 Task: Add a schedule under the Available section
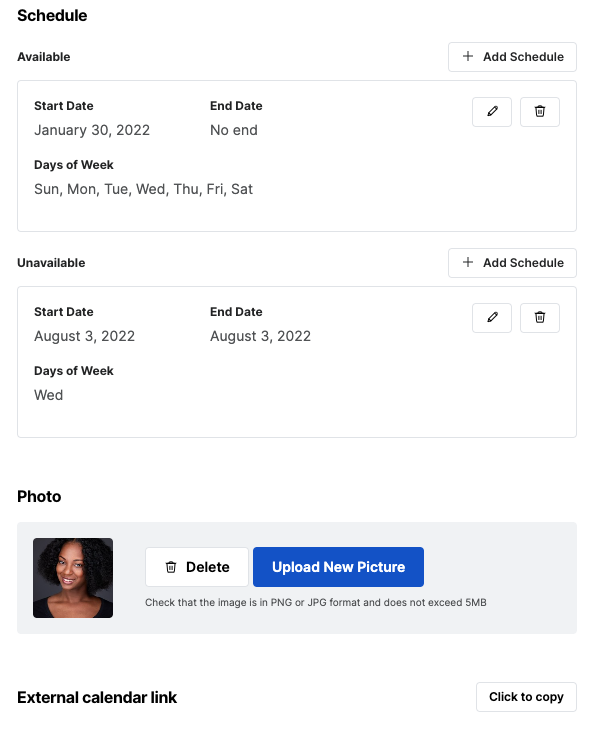512,57
